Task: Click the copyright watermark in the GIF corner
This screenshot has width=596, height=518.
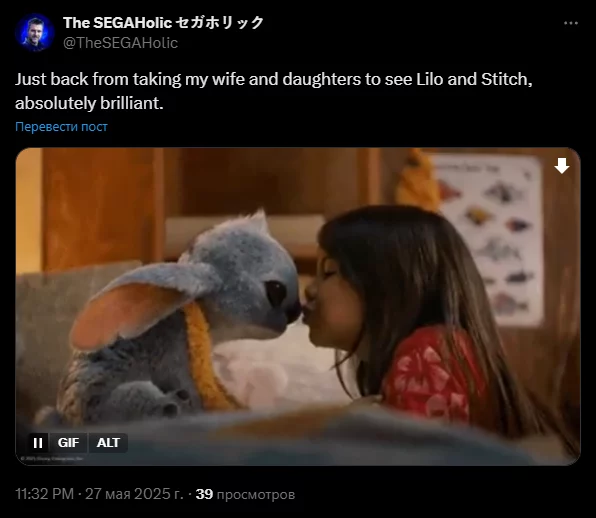Action: (x=52, y=459)
